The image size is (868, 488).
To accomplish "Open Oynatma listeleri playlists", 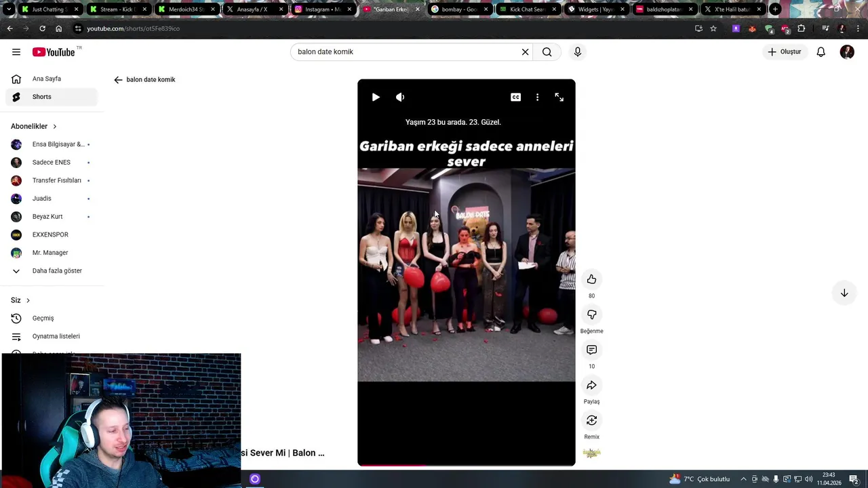I will (x=52, y=336).
